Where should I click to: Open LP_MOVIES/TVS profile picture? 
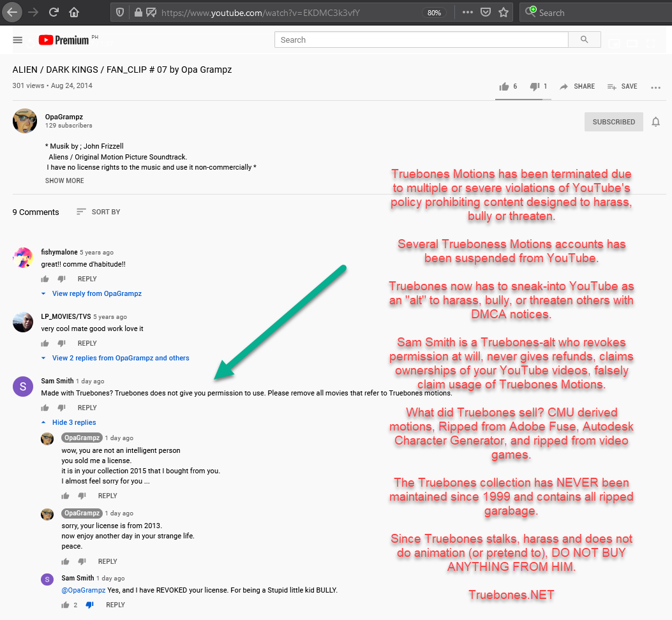[23, 322]
